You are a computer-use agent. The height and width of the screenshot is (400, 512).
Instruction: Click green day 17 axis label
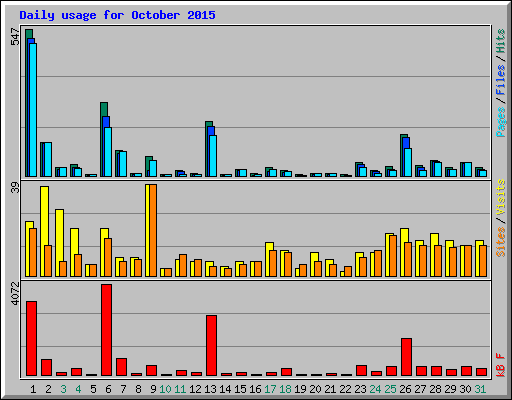pyautogui.click(x=270, y=389)
